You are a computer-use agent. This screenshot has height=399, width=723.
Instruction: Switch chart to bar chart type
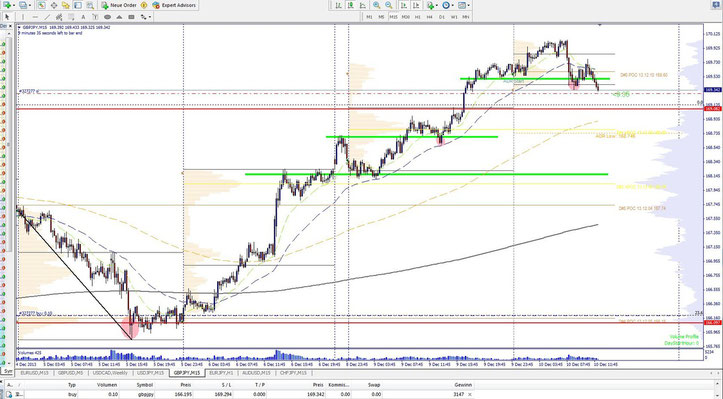point(338,5)
